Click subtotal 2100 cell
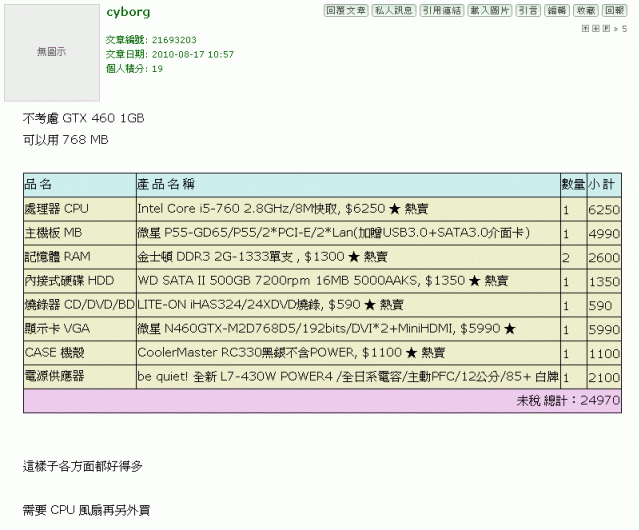This screenshot has width=640, height=530. click(604, 377)
